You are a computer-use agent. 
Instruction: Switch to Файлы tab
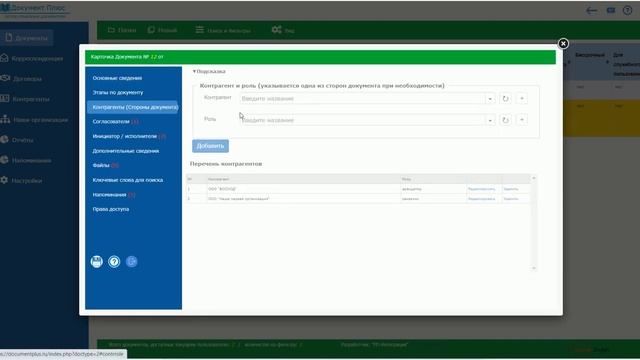(x=105, y=165)
